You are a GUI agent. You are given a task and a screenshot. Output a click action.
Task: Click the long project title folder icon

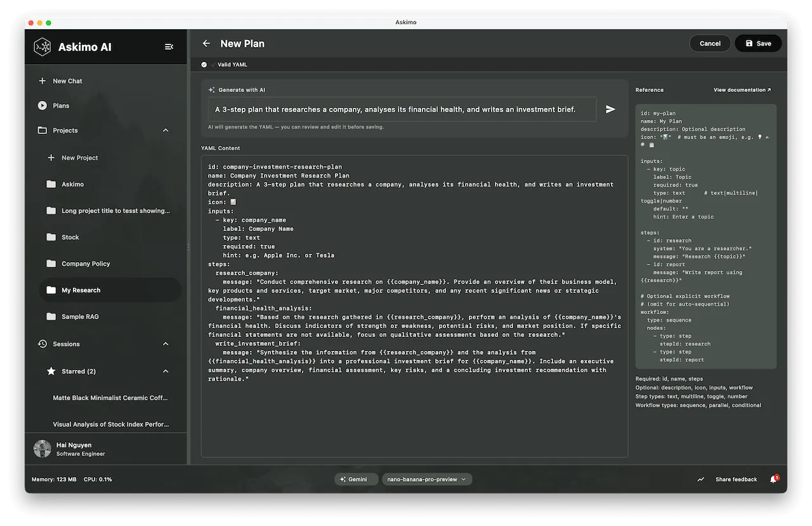[51, 211]
